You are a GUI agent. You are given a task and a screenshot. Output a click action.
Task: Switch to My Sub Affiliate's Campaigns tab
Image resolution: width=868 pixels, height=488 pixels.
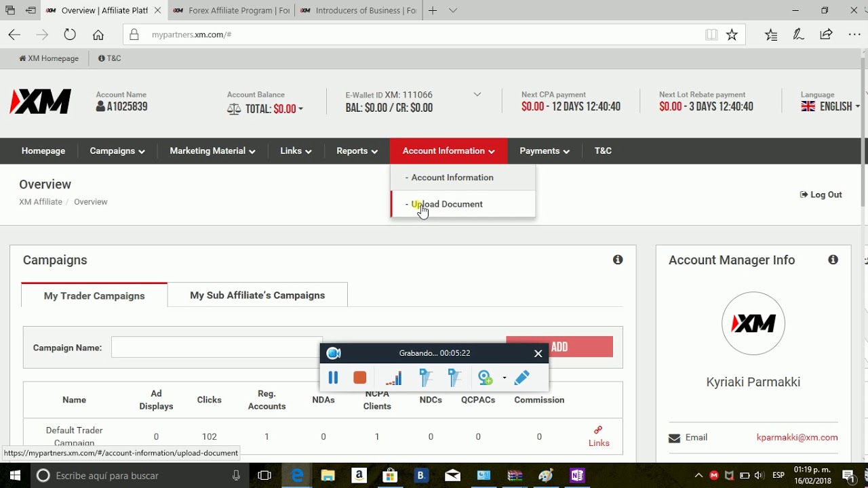258,295
